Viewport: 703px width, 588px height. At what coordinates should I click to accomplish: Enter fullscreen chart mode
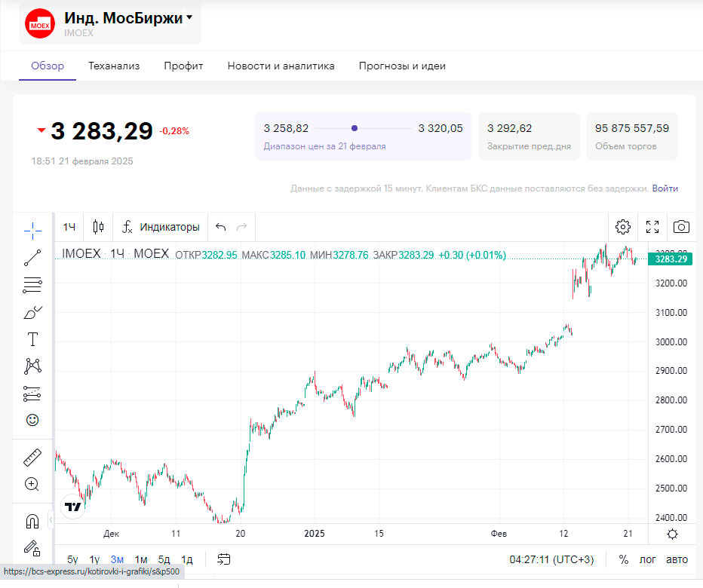pyautogui.click(x=652, y=227)
